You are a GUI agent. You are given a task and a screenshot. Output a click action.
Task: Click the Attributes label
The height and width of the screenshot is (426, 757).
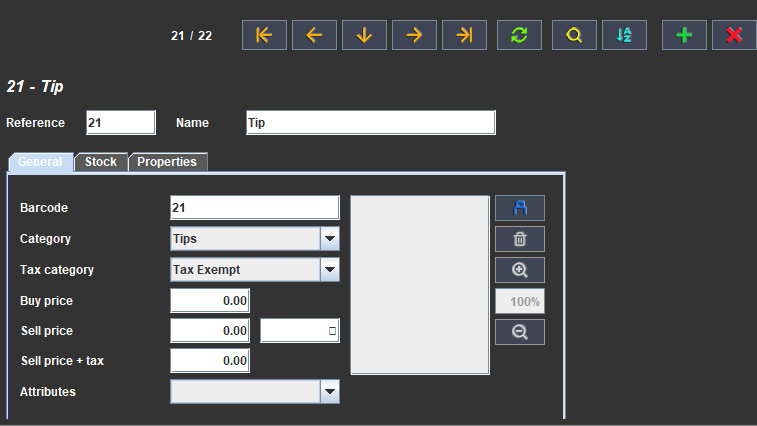48,392
